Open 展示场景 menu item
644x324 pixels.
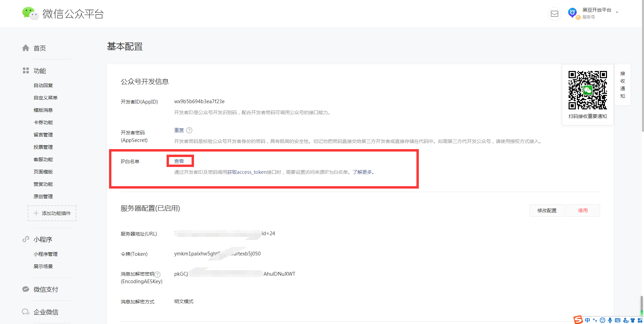click(43, 266)
